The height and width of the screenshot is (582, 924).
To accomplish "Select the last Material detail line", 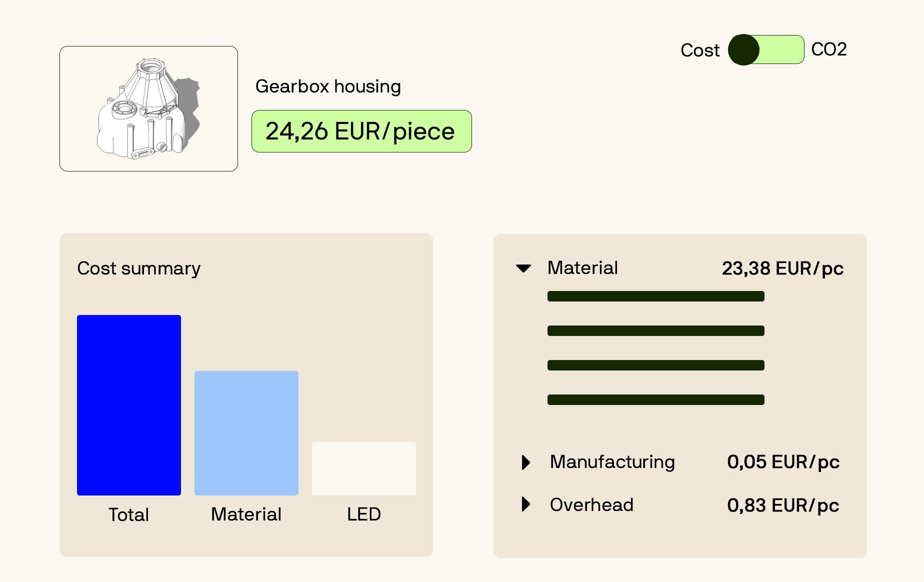I will click(x=656, y=399).
